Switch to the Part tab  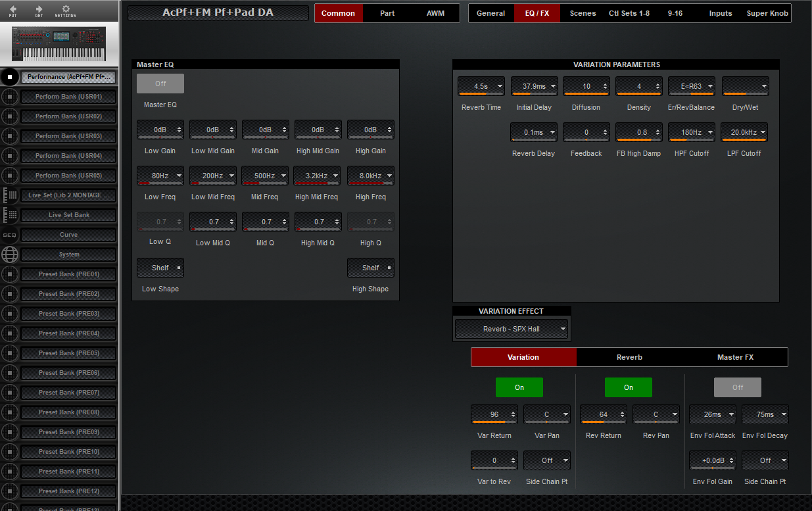[x=387, y=13]
